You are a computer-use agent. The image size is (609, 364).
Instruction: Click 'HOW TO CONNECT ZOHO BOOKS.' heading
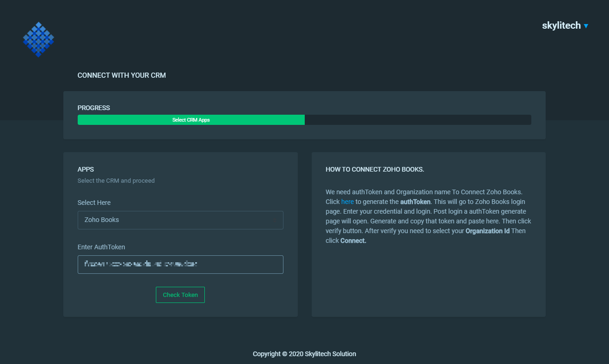(x=375, y=169)
